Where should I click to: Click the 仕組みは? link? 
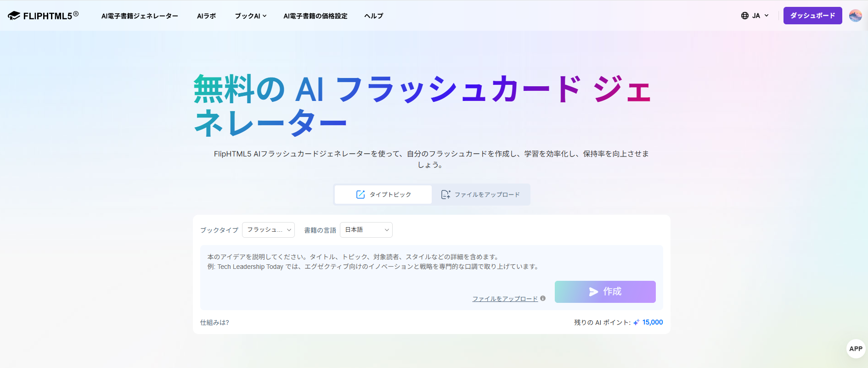tap(214, 323)
